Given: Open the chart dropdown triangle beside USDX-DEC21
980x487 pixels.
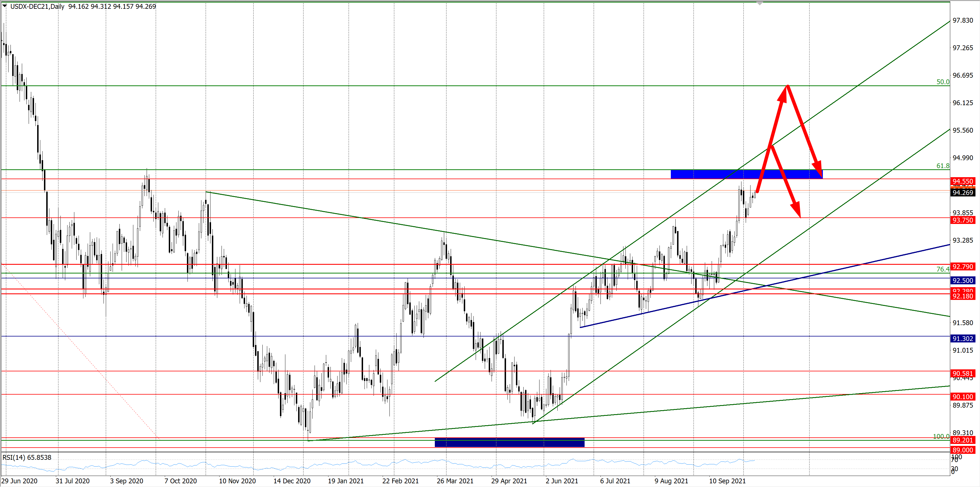Looking at the screenshot, I should tap(5, 6).
